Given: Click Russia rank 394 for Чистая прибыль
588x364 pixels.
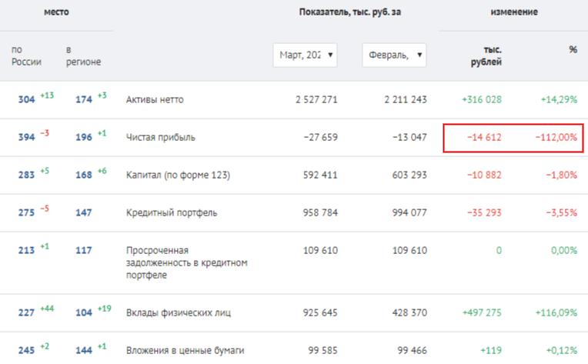Looking at the screenshot, I should pos(27,137).
